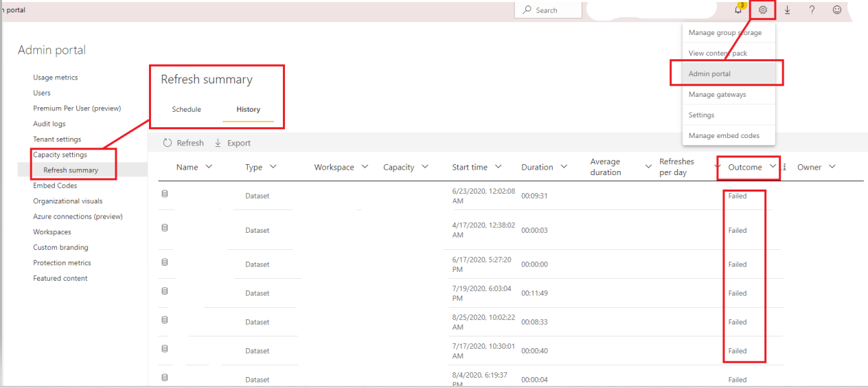Open the notifications bell icon

(x=738, y=10)
